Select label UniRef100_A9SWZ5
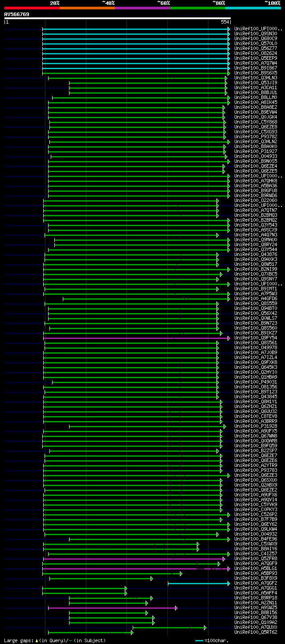 coord(256,607)
